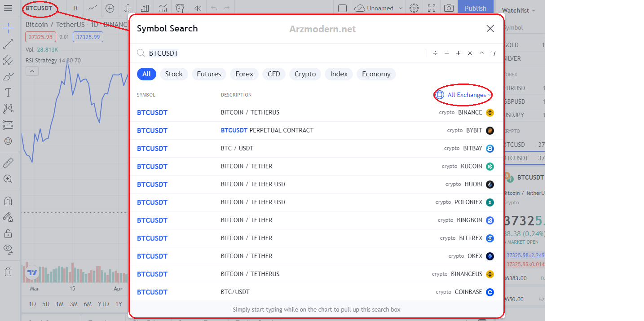Take a chart snapshot with camera icon
644x321 pixels.
pos(449,8)
